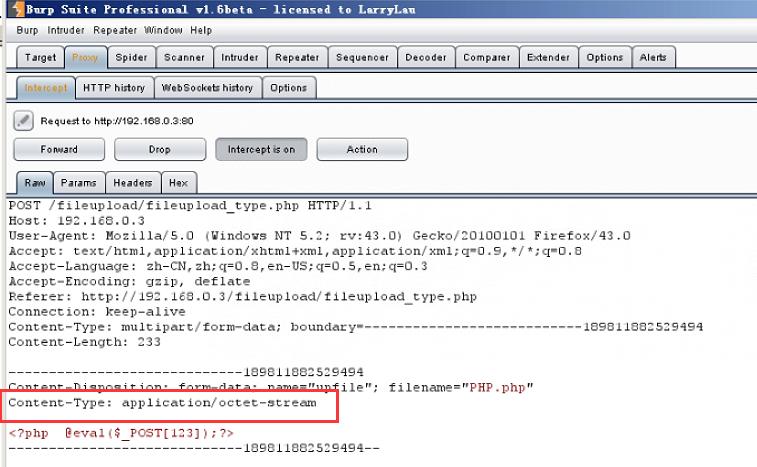757x467 pixels.
Task: Select the Intercept sub-tab
Action: point(46,88)
